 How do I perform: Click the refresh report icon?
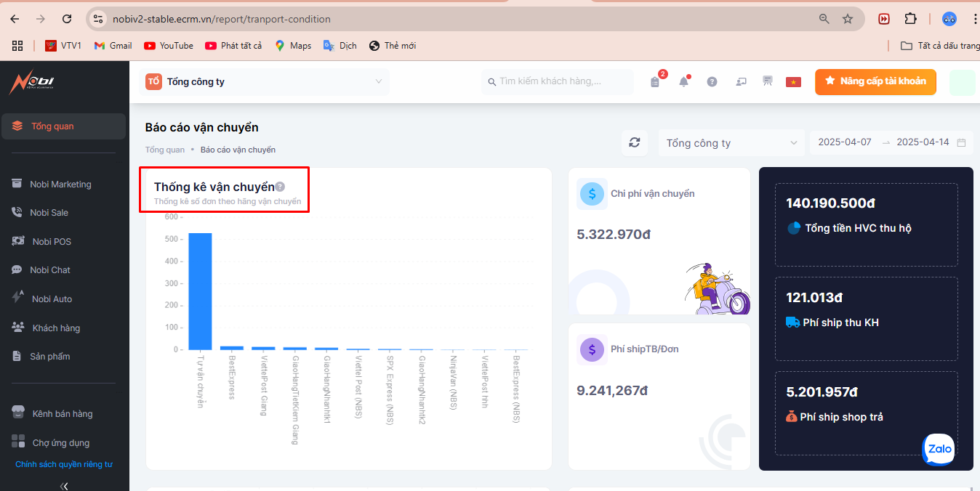(x=634, y=142)
